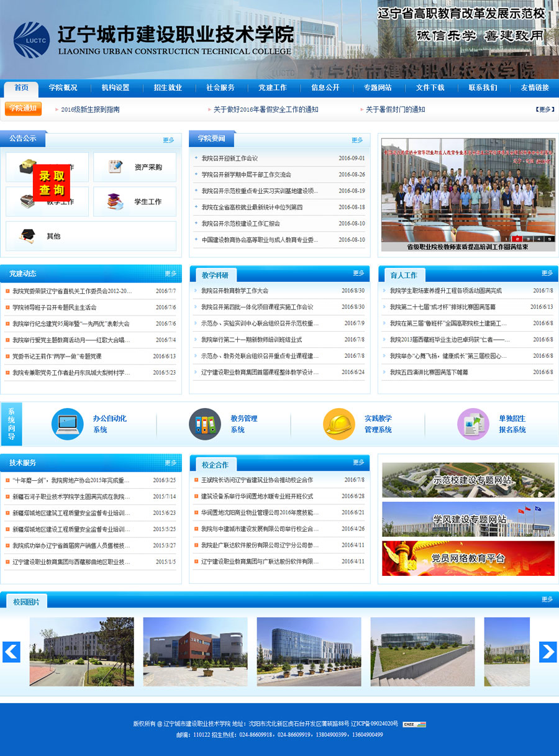
Task: Click 更多 in the 育人工作 panel
Action: click(x=547, y=273)
